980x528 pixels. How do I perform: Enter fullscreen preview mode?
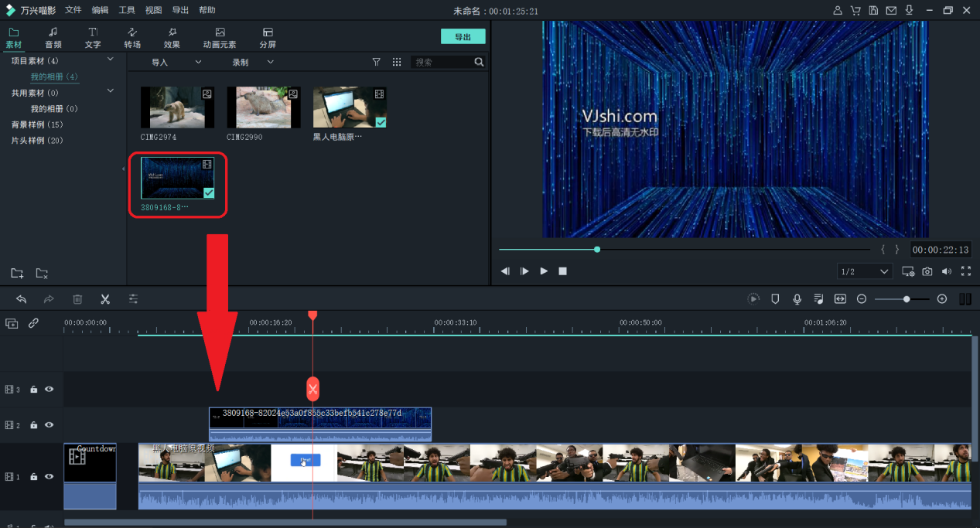click(x=965, y=271)
